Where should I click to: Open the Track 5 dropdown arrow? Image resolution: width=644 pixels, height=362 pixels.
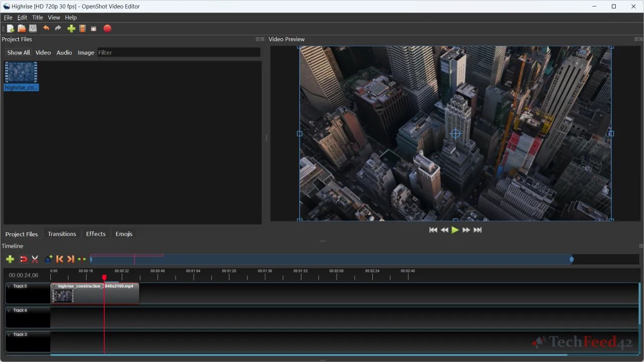coord(9,287)
